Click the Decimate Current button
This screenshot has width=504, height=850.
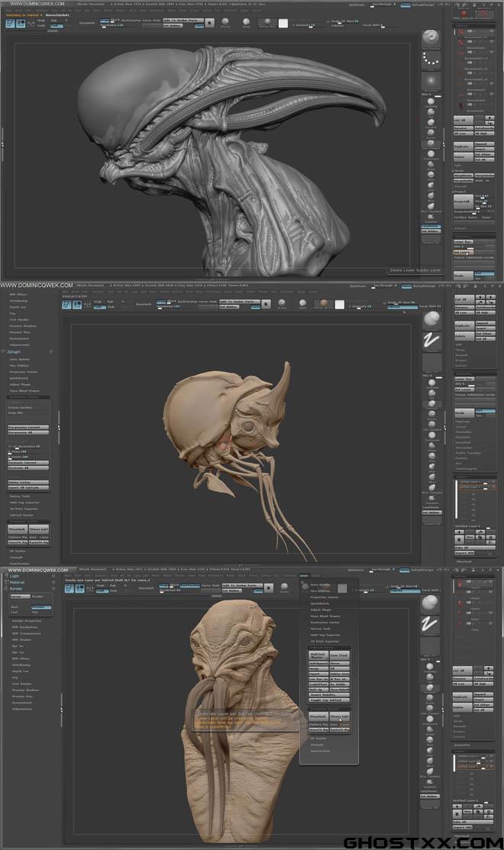click(28, 462)
